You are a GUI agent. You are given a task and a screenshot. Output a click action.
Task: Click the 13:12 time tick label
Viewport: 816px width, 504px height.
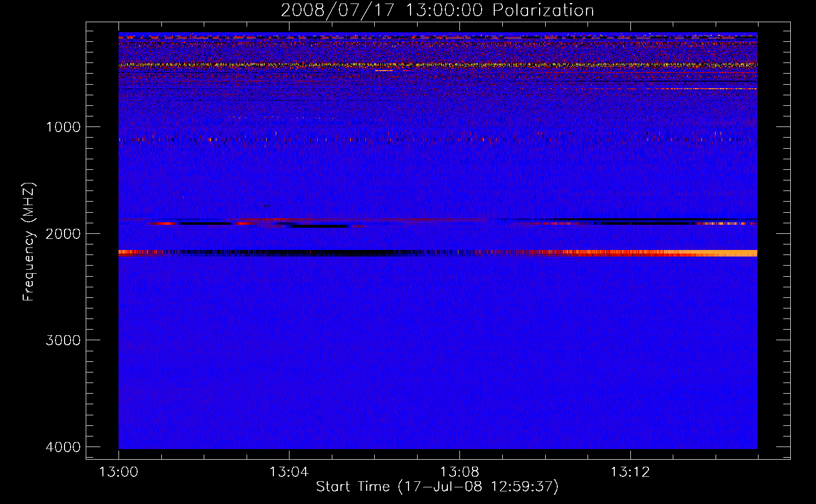click(630, 472)
